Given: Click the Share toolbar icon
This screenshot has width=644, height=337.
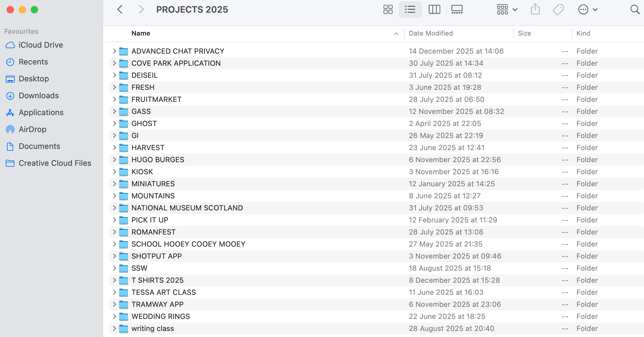Looking at the screenshot, I should (x=535, y=10).
